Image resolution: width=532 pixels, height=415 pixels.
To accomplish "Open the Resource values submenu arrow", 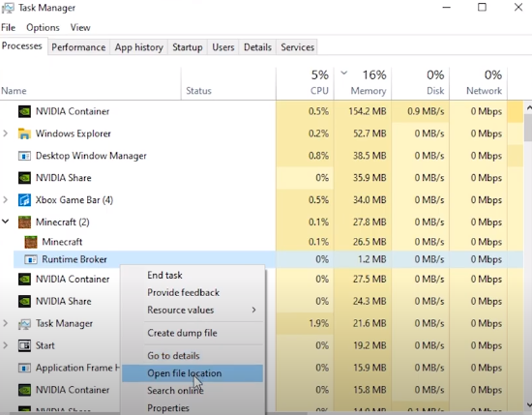I will (x=253, y=310).
